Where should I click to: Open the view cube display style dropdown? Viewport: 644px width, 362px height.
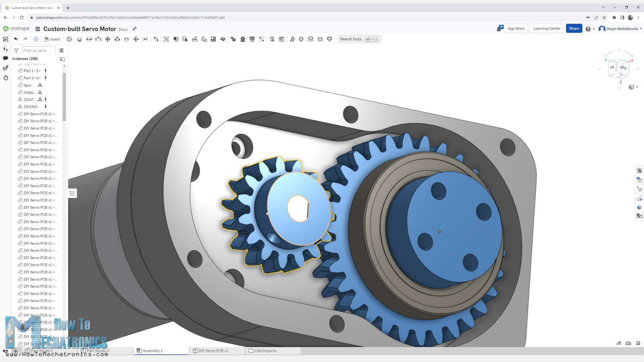(633, 87)
